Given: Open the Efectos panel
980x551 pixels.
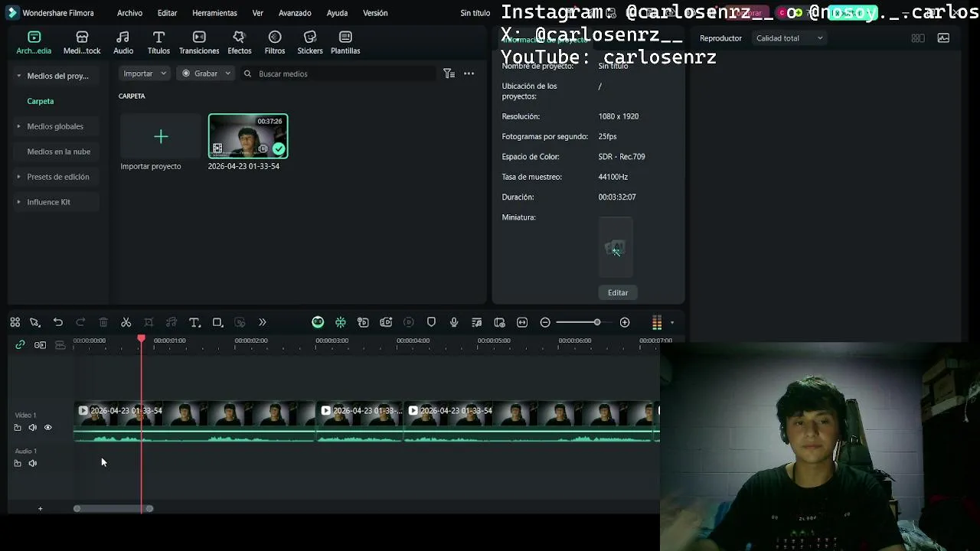Looking at the screenshot, I should point(239,43).
